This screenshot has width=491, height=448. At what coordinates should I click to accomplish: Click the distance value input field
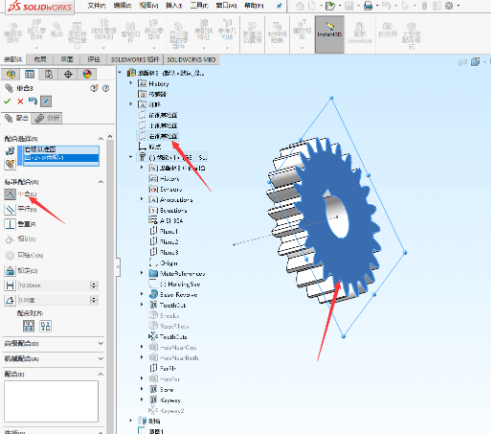click(54, 285)
